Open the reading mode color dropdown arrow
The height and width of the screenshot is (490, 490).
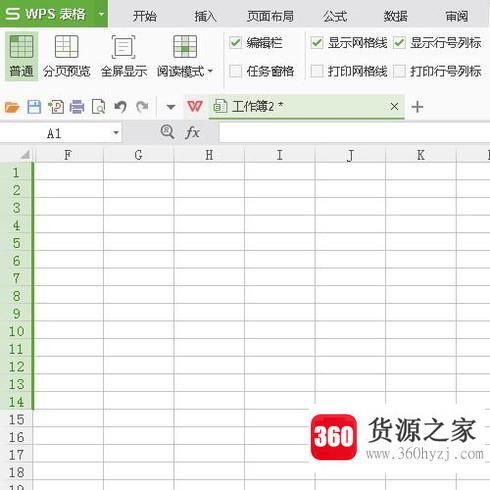210,71
